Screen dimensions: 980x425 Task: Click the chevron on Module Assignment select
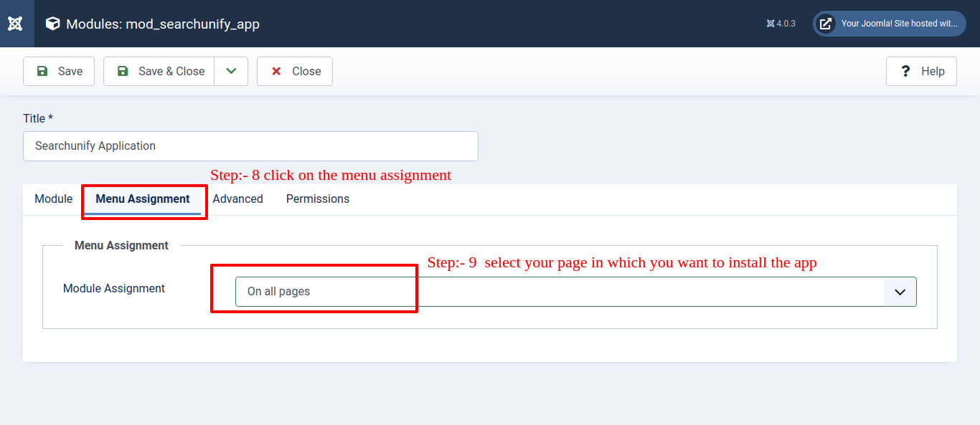(x=900, y=292)
